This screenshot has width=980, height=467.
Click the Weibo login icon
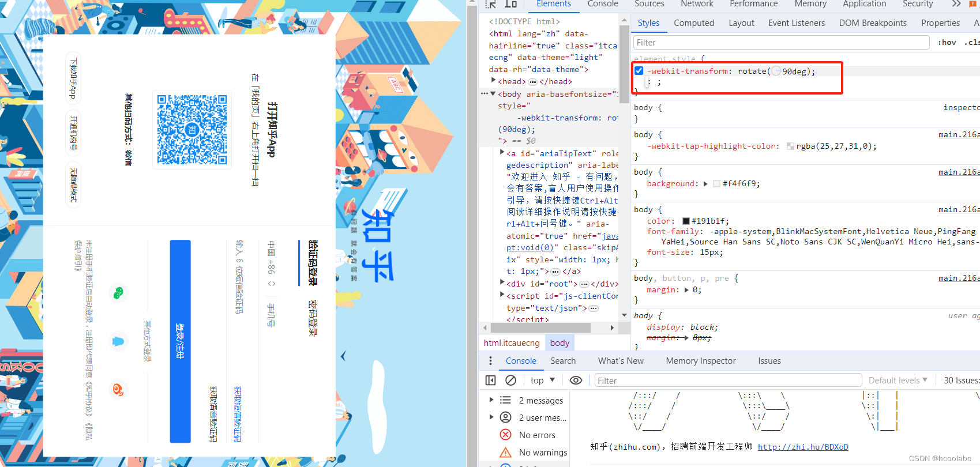pyautogui.click(x=118, y=390)
